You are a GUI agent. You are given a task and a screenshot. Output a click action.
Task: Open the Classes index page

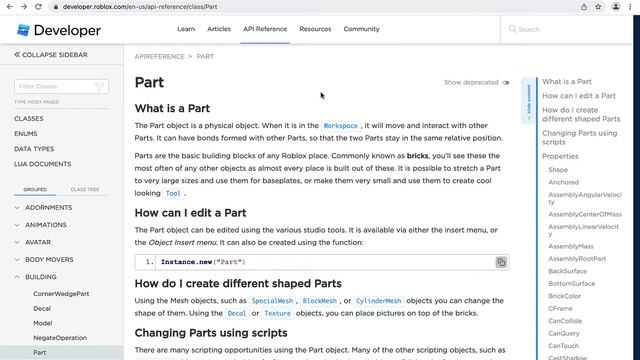pos(29,118)
